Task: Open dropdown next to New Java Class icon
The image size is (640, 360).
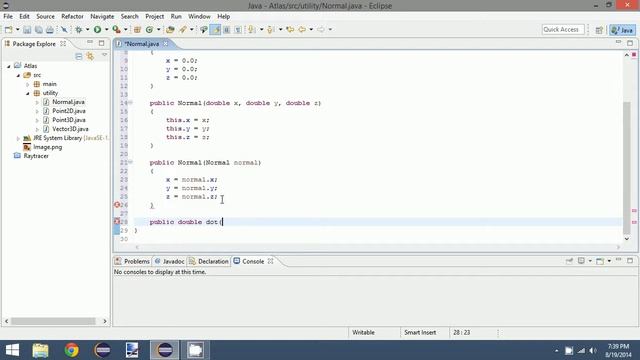Action: click(x=158, y=29)
